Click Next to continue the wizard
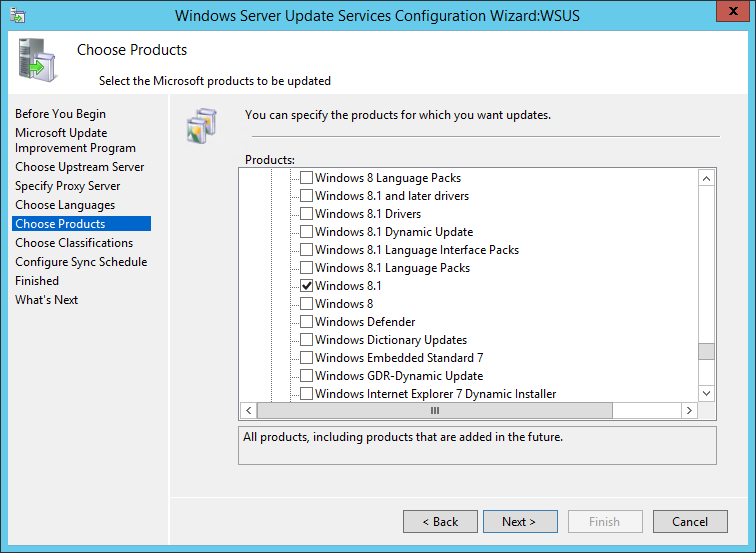Image resolution: width=756 pixels, height=553 pixels. coord(520,522)
